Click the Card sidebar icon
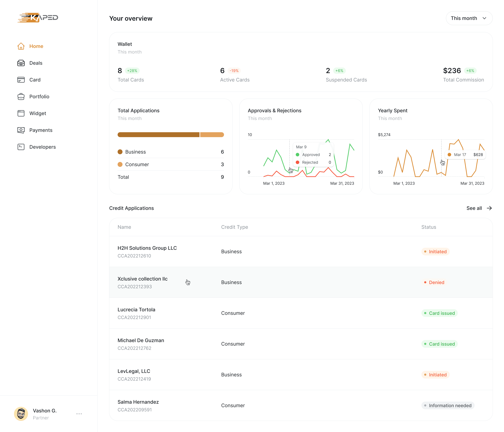The height and width of the screenshot is (432, 504). click(x=21, y=80)
